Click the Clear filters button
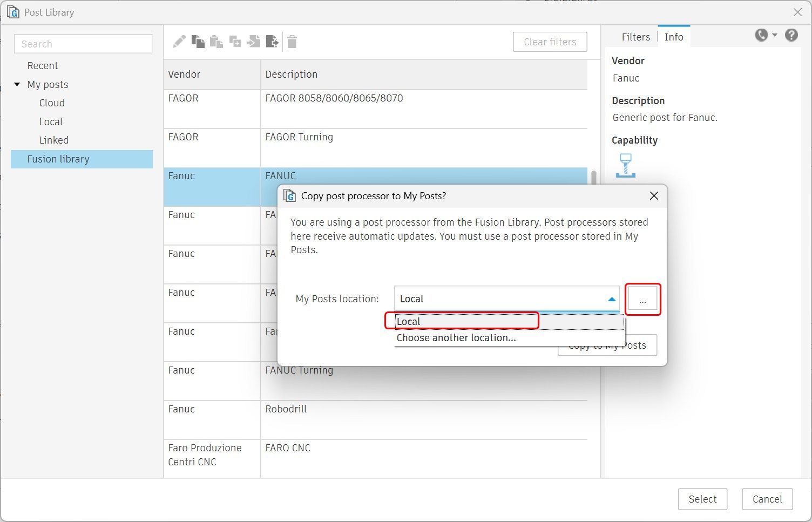The width and height of the screenshot is (812, 522). pos(550,42)
